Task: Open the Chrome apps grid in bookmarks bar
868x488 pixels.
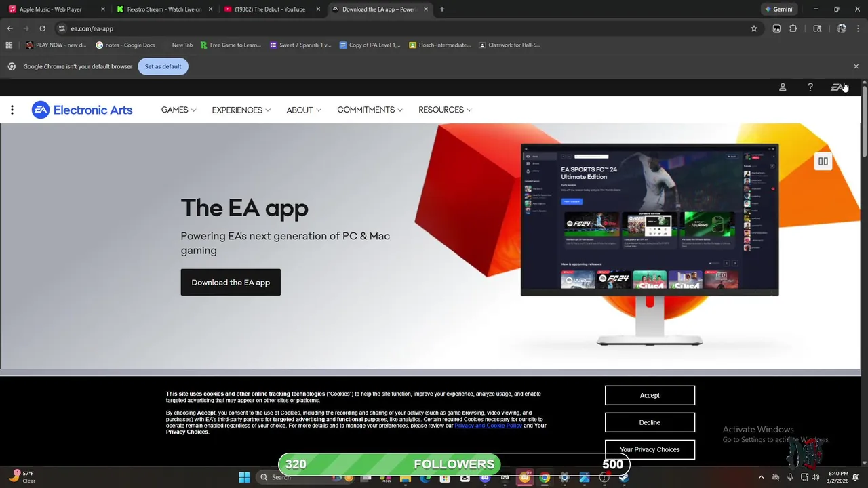Action: [x=9, y=45]
